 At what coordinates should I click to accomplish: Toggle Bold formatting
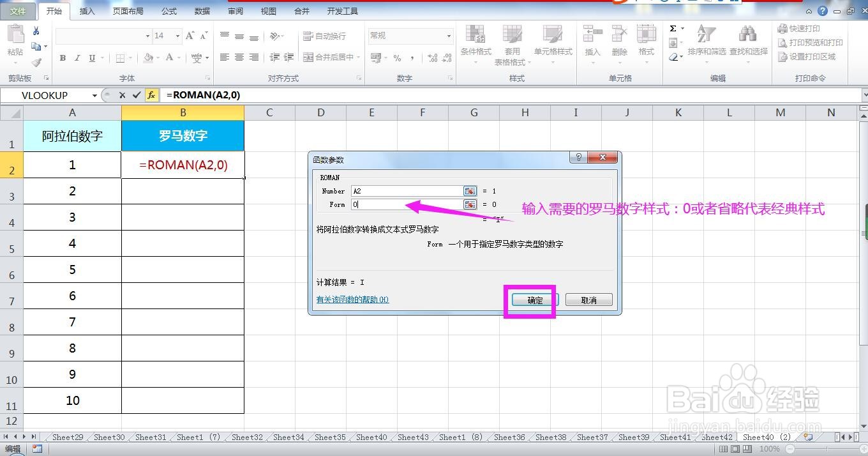pos(63,58)
